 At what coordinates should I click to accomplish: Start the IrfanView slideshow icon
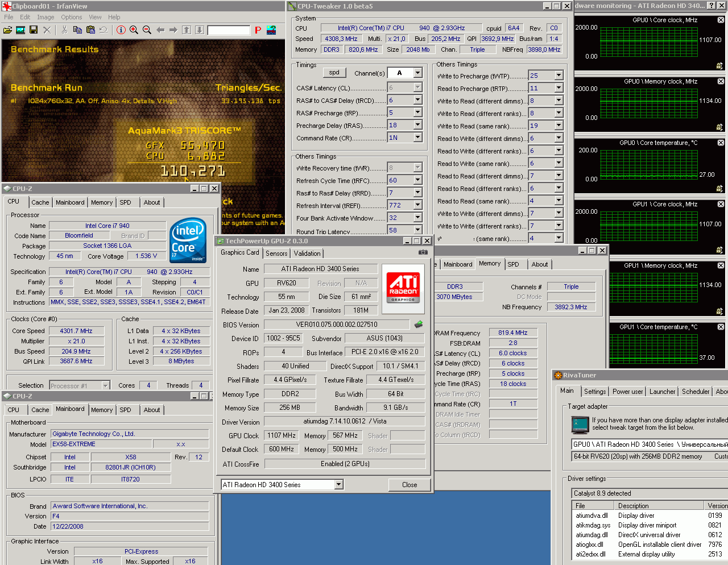[20, 30]
